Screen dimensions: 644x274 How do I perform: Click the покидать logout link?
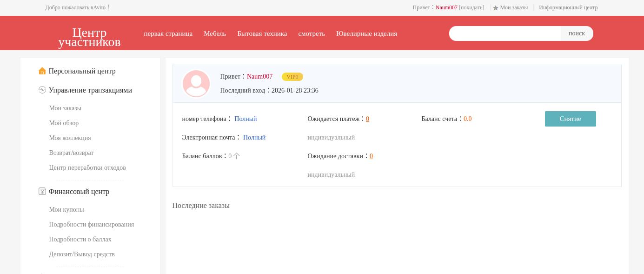click(x=471, y=7)
